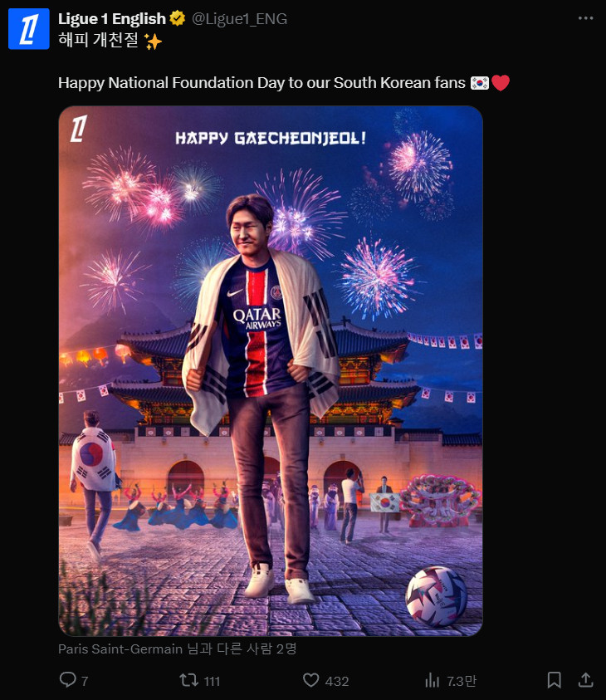
Task: Click the 7 replies count
Action: [85, 681]
